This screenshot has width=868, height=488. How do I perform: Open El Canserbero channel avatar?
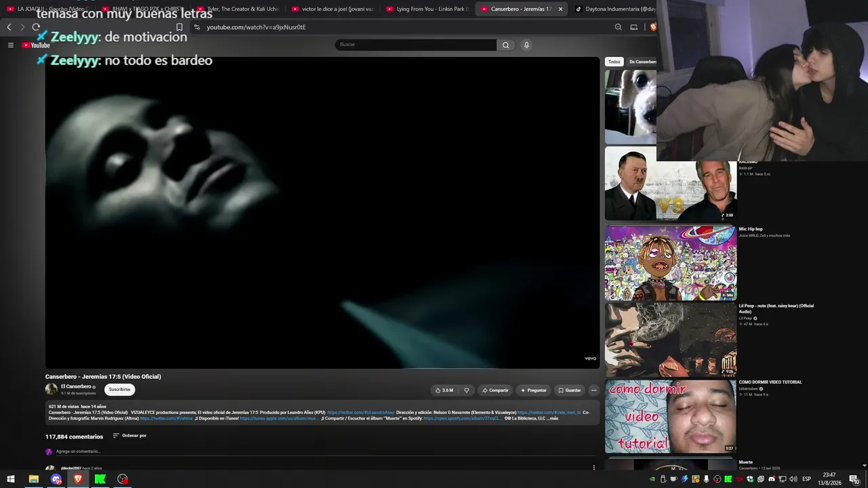[x=52, y=389]
